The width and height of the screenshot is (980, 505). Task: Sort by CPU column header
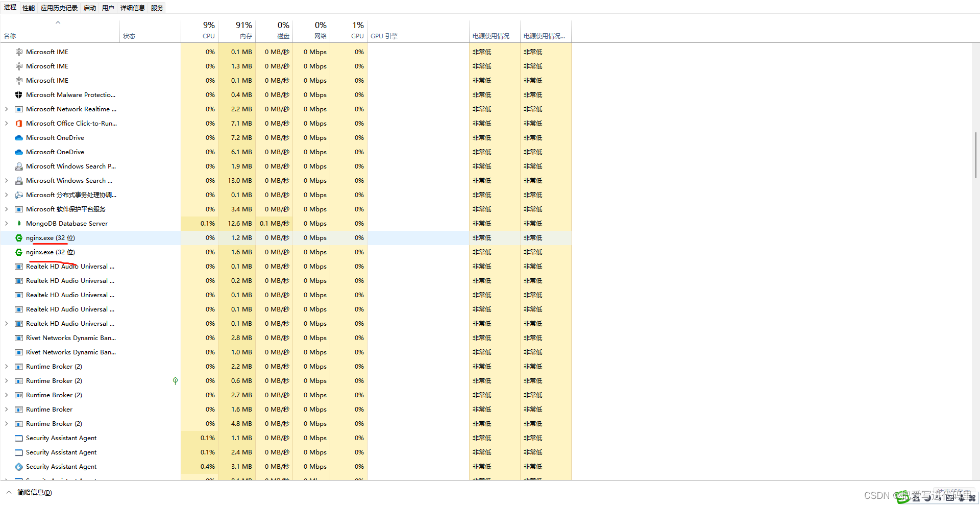[200, 31]
